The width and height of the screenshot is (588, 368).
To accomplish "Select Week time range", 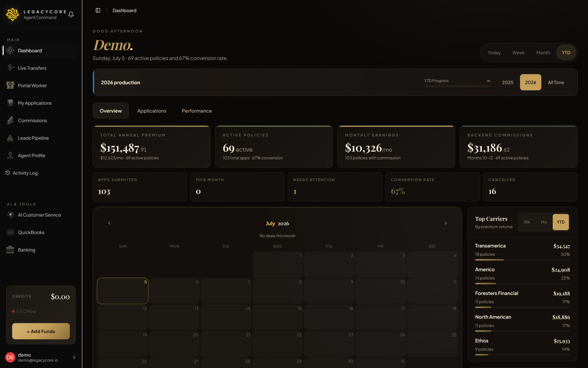I will pos(518,53).
